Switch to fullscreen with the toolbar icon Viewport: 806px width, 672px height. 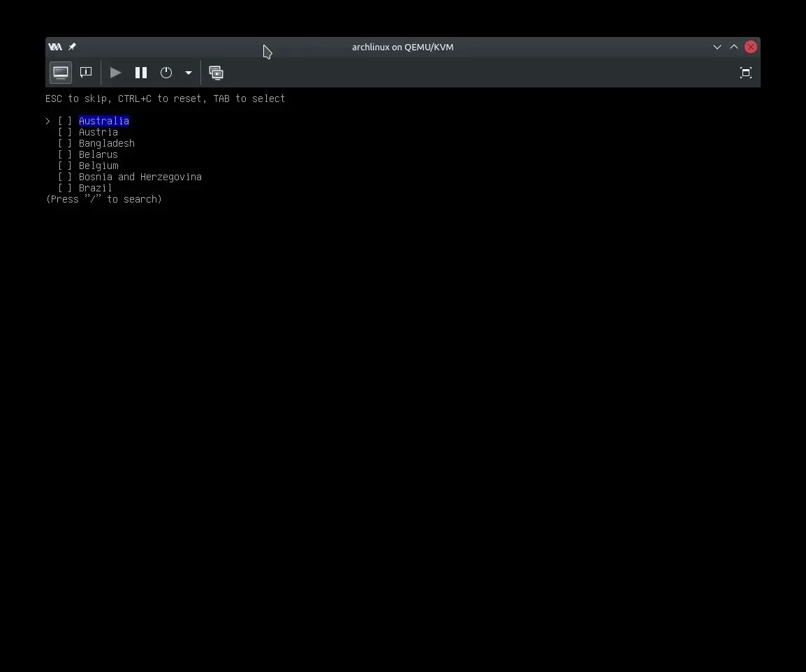[745, 73]
